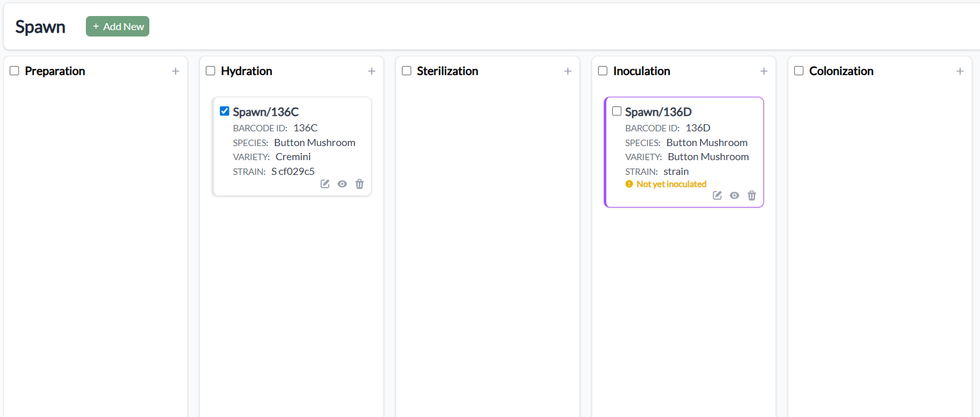Click the Not yet inoculated warning
The width and height of the screenshot is (980, 417).
click(670, 184)
